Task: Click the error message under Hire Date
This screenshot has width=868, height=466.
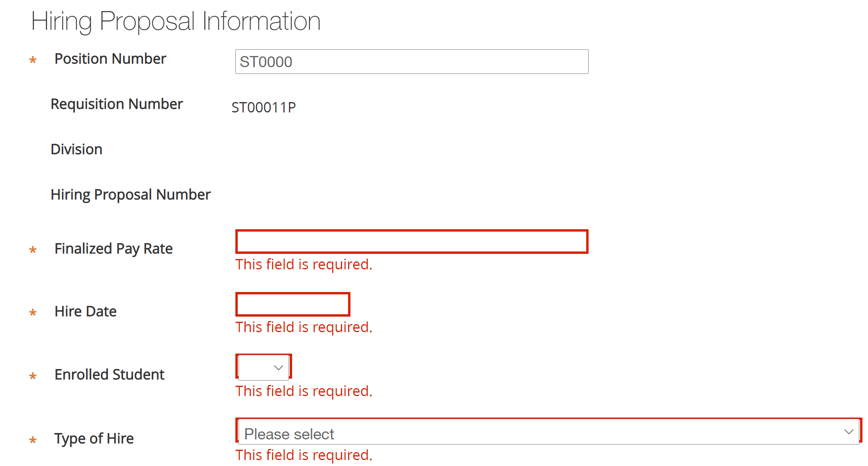Action: point(304,327)
